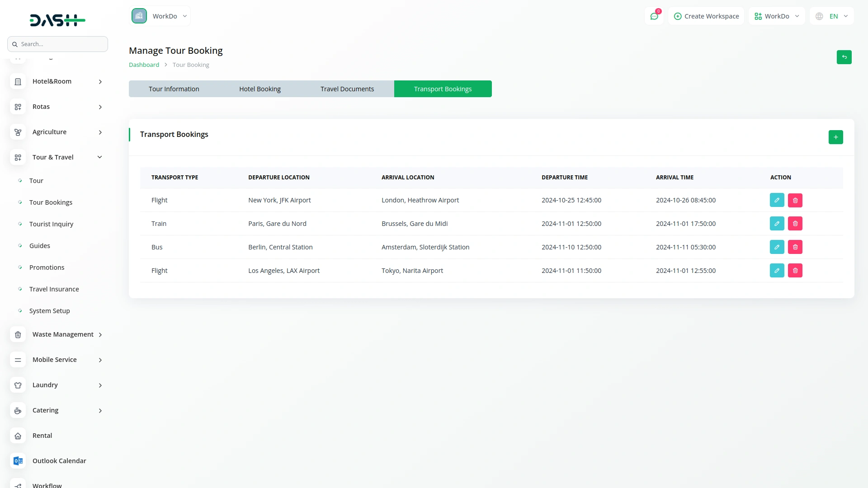This screenshot has height=488, width=868.
Task: Open the EN language dropdown
Action: pos(832,16)
